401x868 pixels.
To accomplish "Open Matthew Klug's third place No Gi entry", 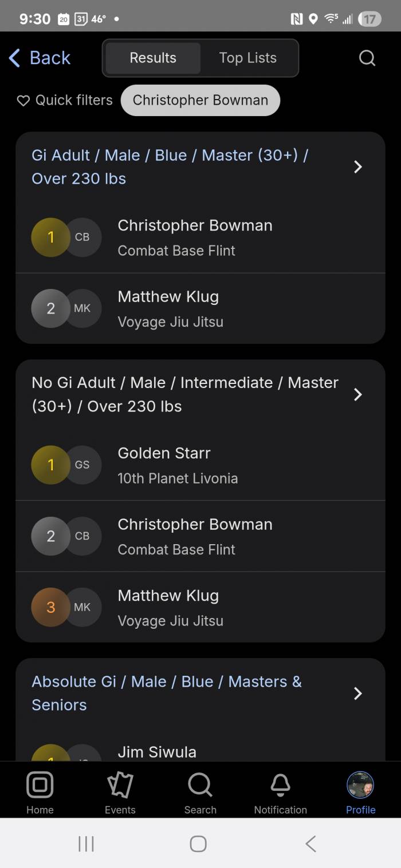I will 200,607.
